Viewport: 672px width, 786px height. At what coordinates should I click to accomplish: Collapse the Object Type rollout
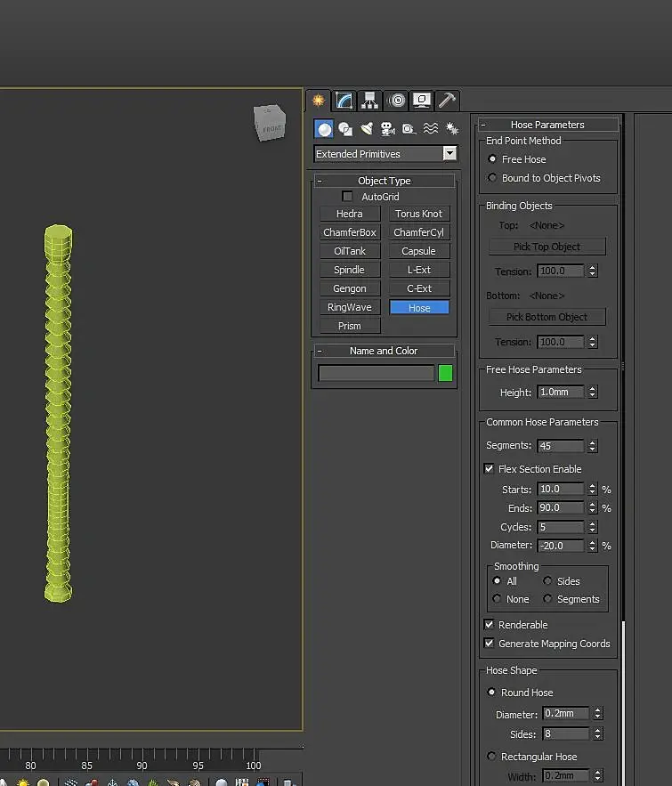click(385, 181)
